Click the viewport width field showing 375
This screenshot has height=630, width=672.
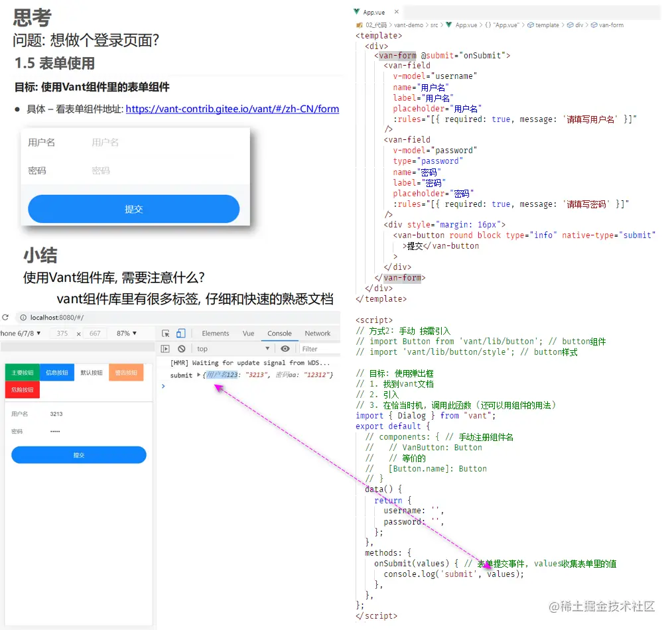(x=62, y=334)
